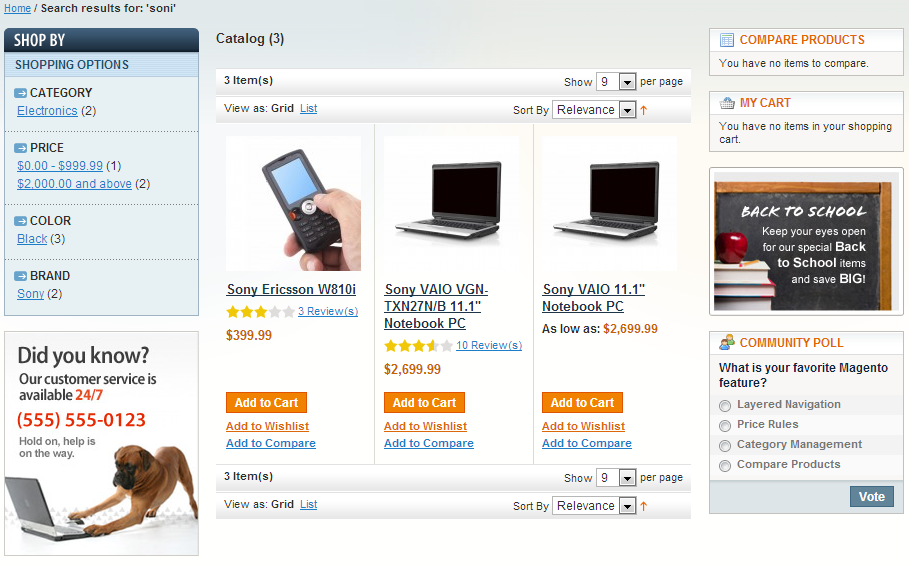Filter by Sony brand
Viewport: 909px width, 566px height.
[30, 294]
